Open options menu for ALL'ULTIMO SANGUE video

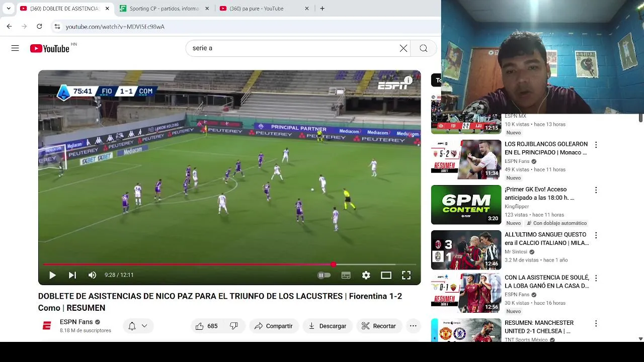pos(596,235)
